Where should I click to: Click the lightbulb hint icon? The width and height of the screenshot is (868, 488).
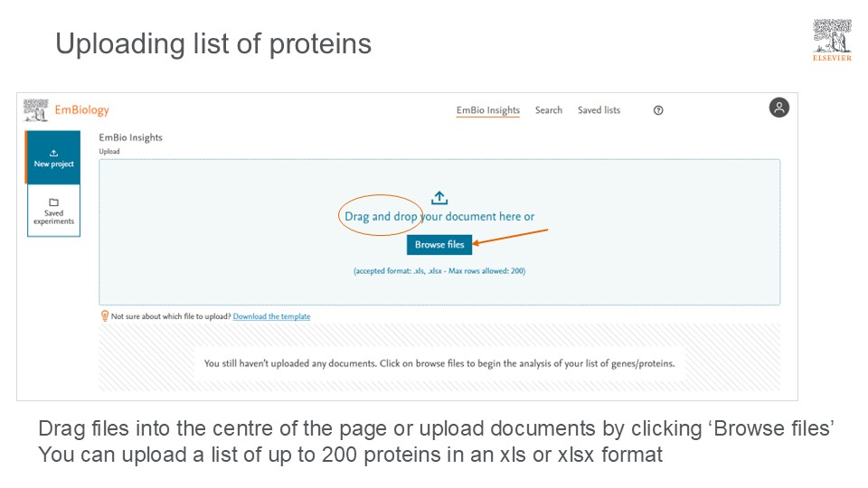pyautogui.click(x=105, y=316)
